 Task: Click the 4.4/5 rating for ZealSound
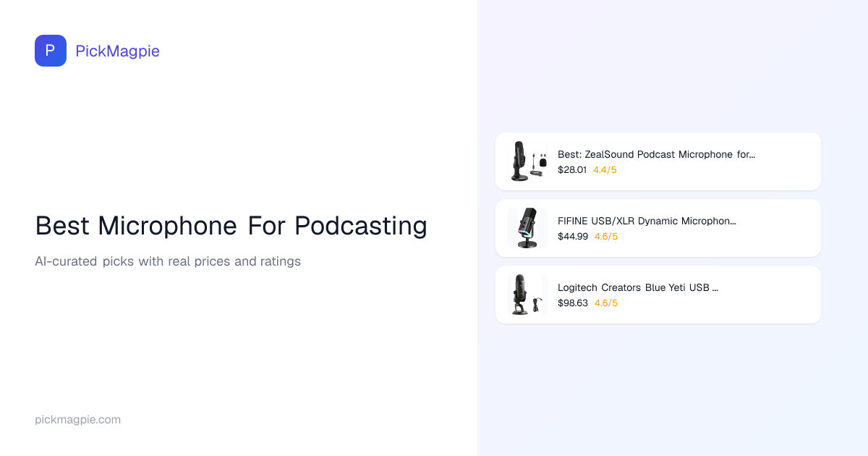(605, 170)
